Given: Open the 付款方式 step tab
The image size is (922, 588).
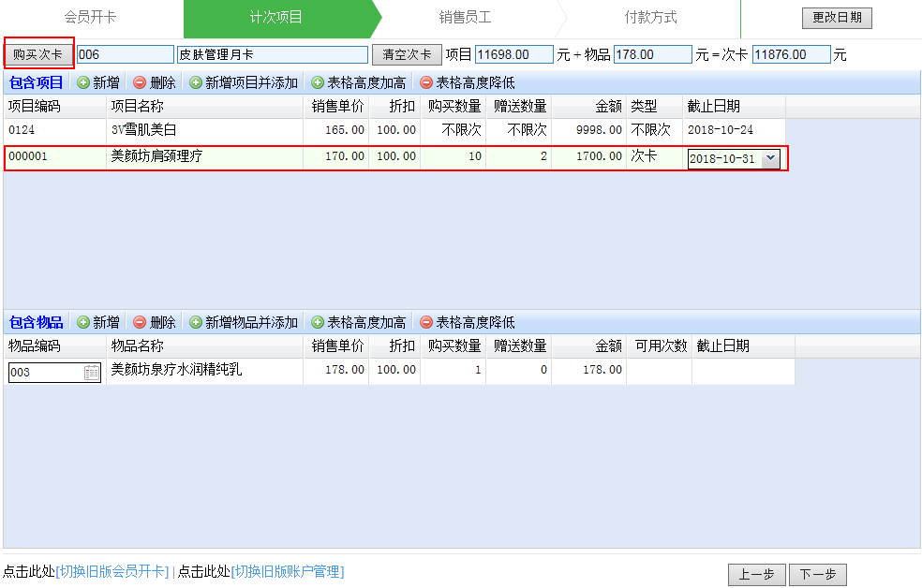Looking at the screenshot, I should pyautogui.click(x=650, y=18).
